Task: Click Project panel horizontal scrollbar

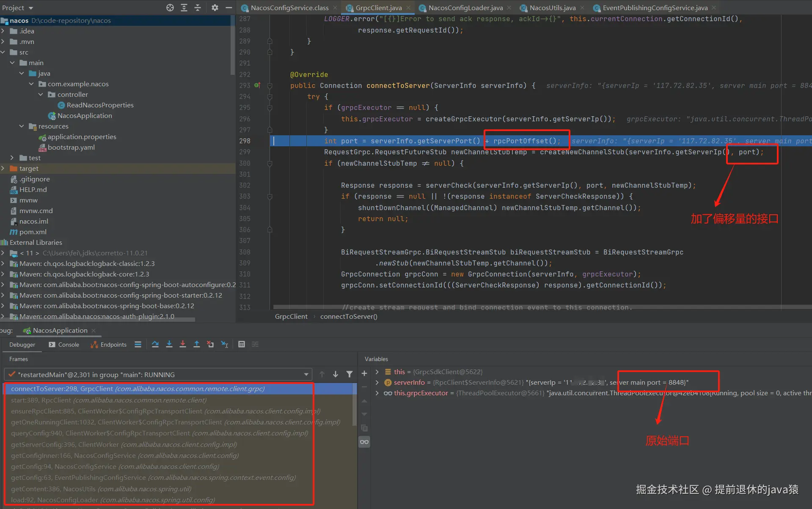Action: tap(98, 320)
